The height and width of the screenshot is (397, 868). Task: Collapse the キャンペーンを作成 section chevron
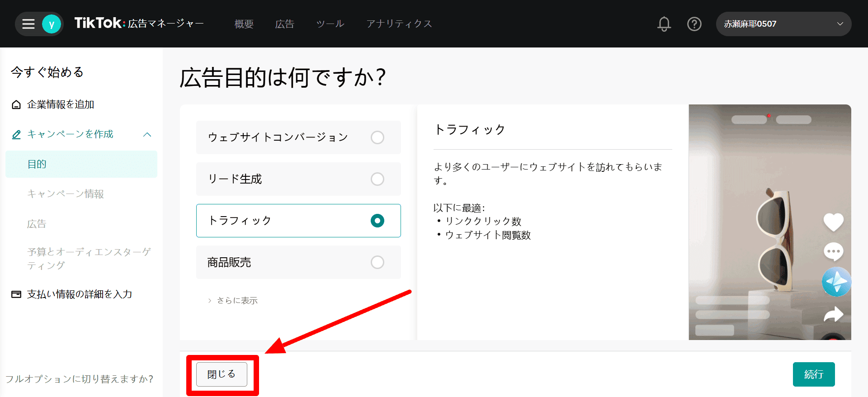[147, 135]
